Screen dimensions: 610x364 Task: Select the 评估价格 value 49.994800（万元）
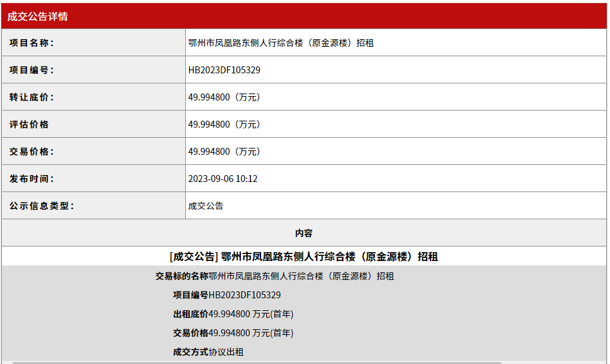tap(224, 124)
